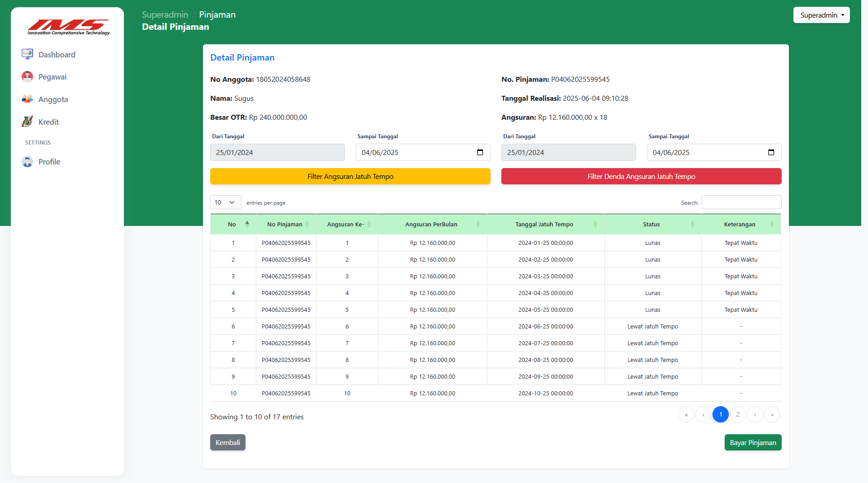
Task: Click Lunas status in row 5
Action: click(653, 309)
